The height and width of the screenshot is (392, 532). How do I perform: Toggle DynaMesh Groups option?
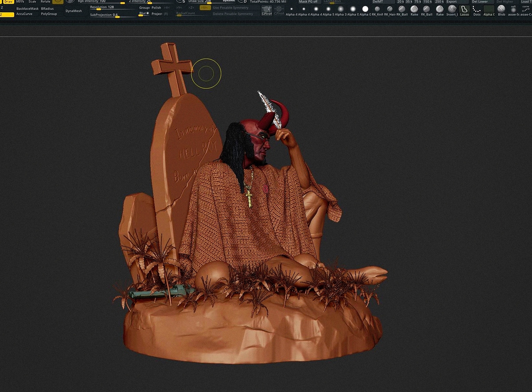144,8
